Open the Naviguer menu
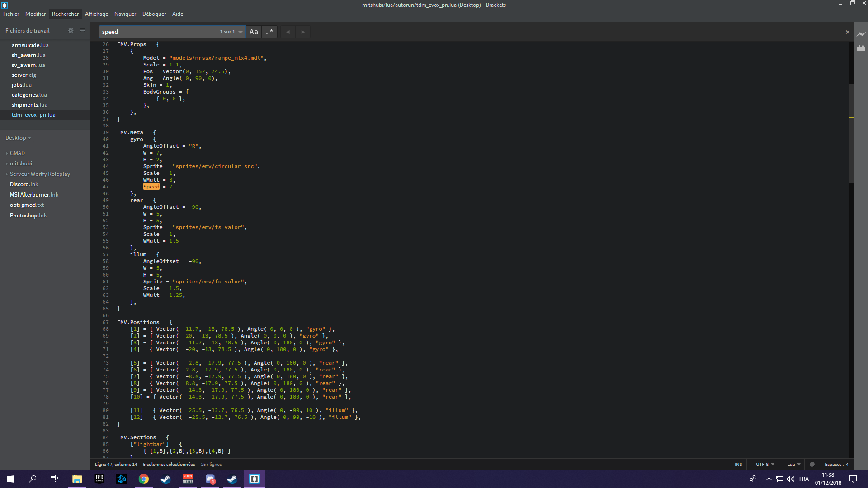Viewport: 868px width, 488px height. [x=125, y=14]
